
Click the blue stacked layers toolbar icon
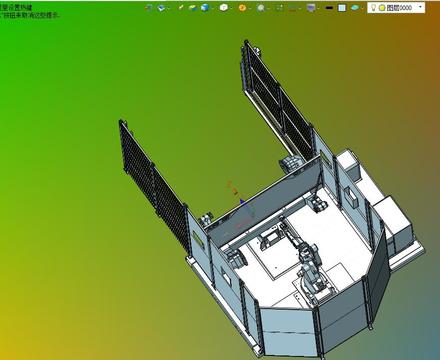[161, 8]
